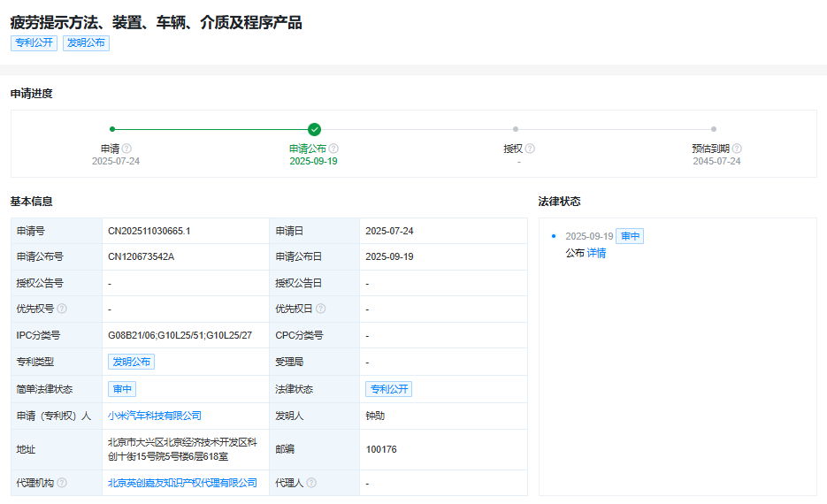This screenshot has width=827, height=504.
Task: Open the 详情 link next to 公布
Action: click(596, 253)
